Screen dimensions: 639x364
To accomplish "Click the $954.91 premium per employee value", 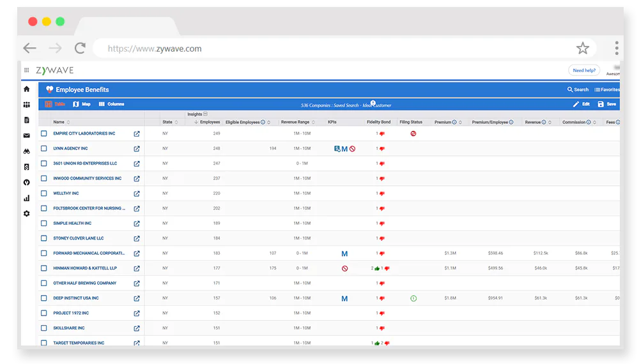I will pos(496,298).
